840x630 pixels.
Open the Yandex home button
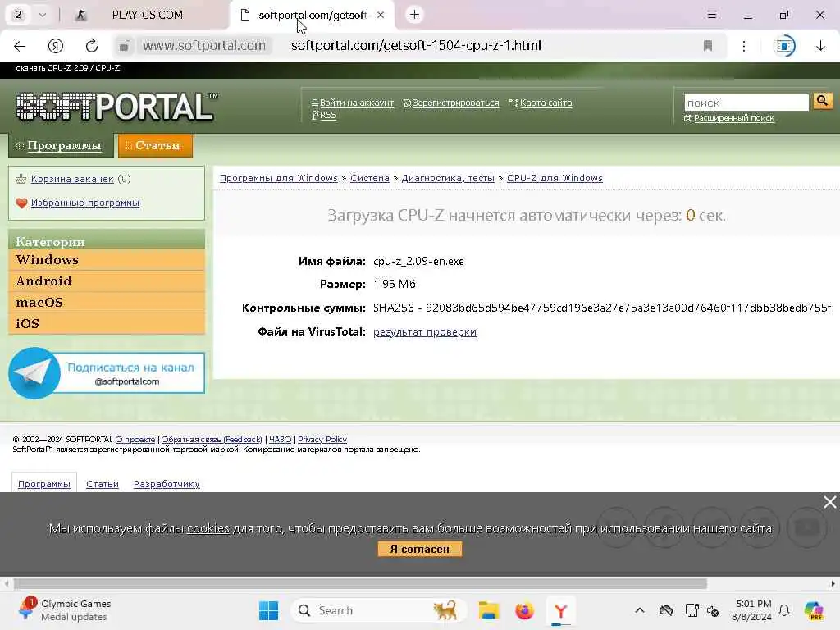coord(56,46)
